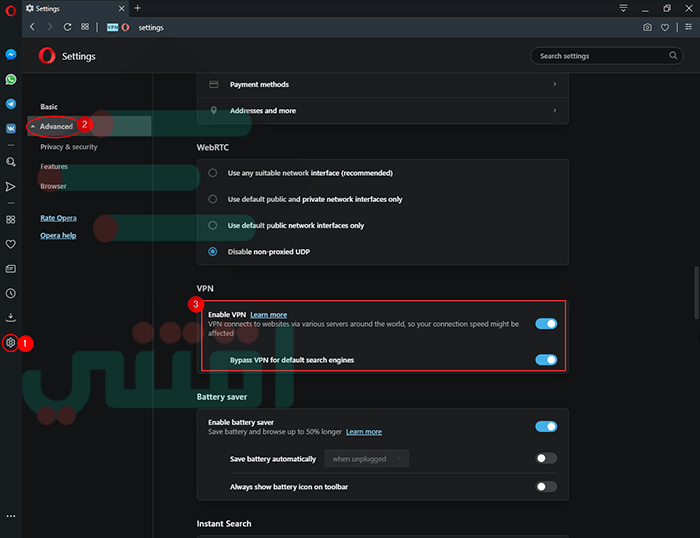The image size is (700, 538).
Task: Open Privacy & security section
Action: pos(69,147)
